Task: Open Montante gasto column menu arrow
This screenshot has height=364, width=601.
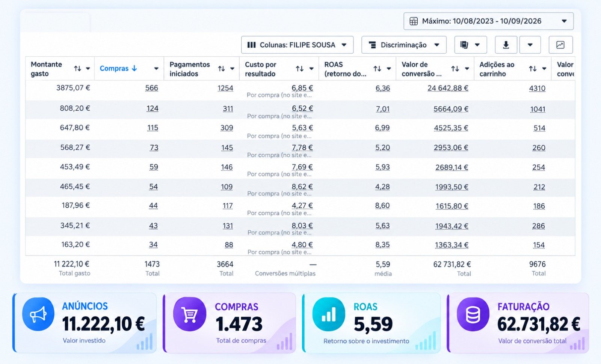Action: click(88, 68)
